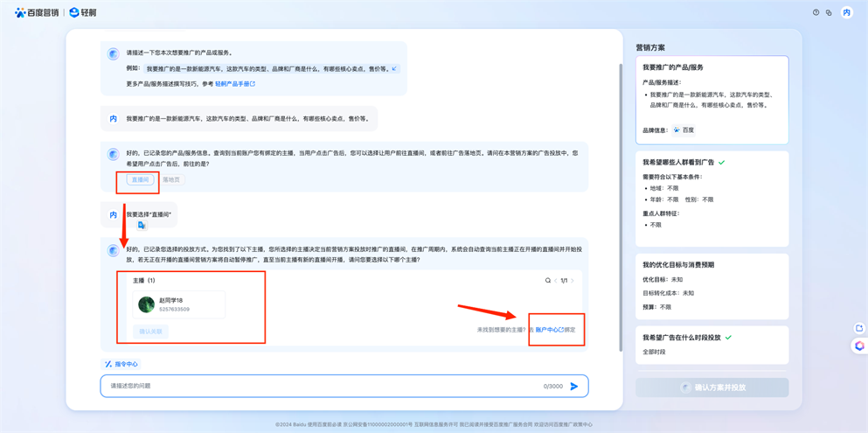Open the 轻舸产品手册 link
This screenshot has height=433, width=868.
tap(234, 84)
